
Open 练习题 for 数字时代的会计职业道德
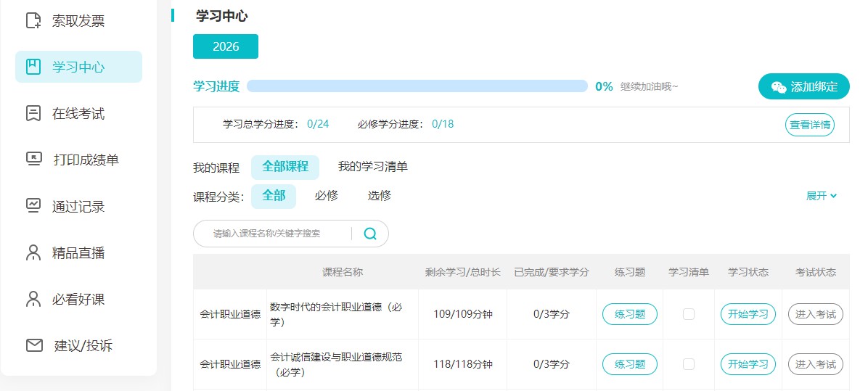pyautogui.click(x=630, y=314)
